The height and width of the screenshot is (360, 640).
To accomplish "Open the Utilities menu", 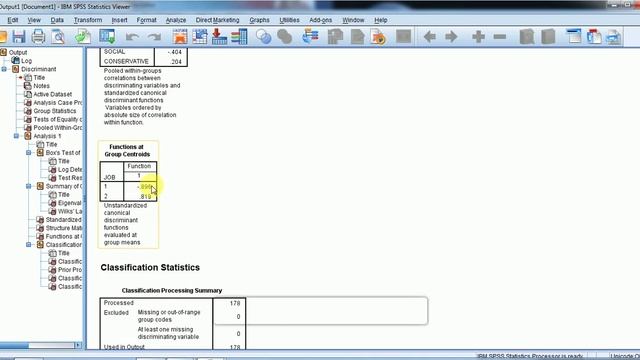I will pyautogui.click(x=289, y=20).
